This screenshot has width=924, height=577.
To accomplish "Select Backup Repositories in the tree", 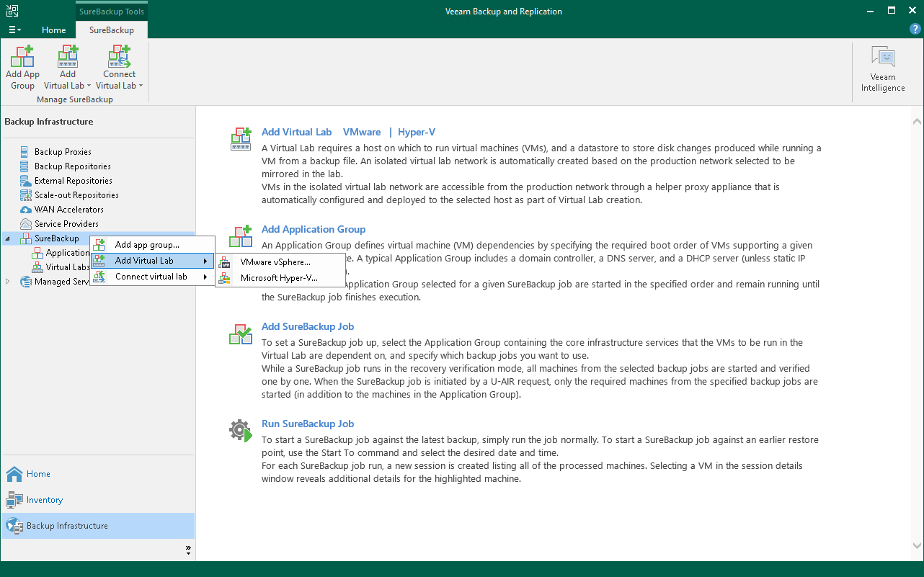I will (x=73, y=166).
